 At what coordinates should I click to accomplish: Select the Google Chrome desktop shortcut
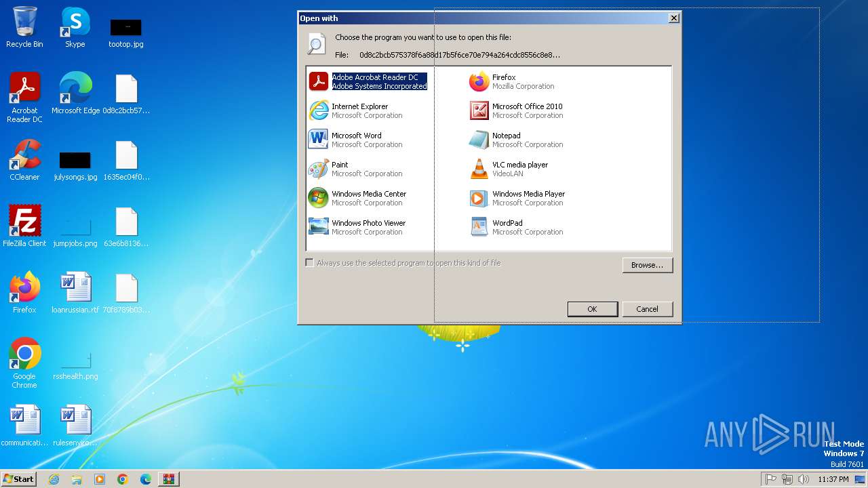[24, 363]
